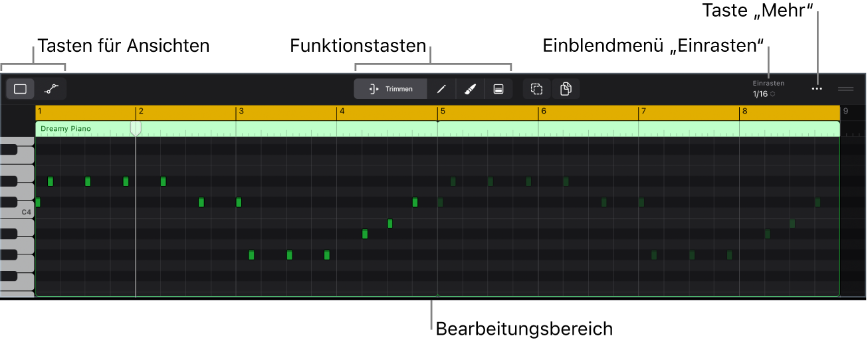Click bar 1 in the ruler
Viewport: 868px width, 346px height.
tap(40, 111)
